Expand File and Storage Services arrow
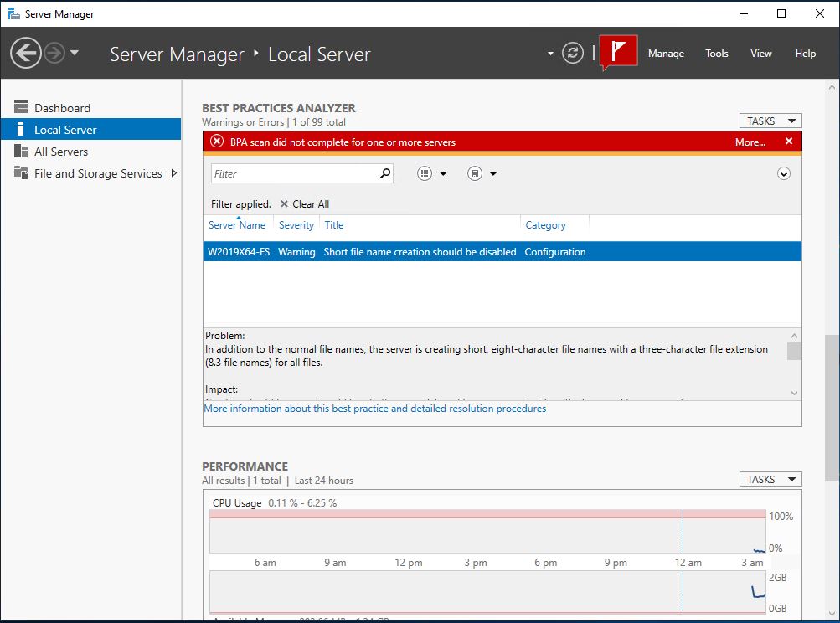Viewport: 840px width, 623px height. [173, 173]
